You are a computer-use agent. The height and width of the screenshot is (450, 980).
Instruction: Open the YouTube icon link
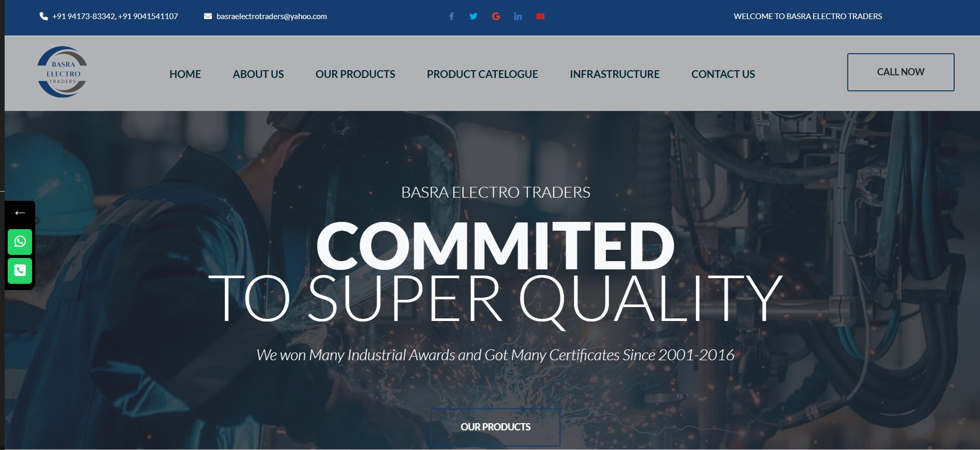click(540, 17)
